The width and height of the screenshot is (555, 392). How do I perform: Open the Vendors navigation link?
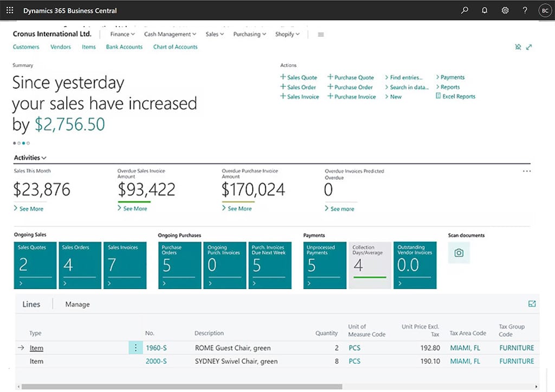coord(61,47)
